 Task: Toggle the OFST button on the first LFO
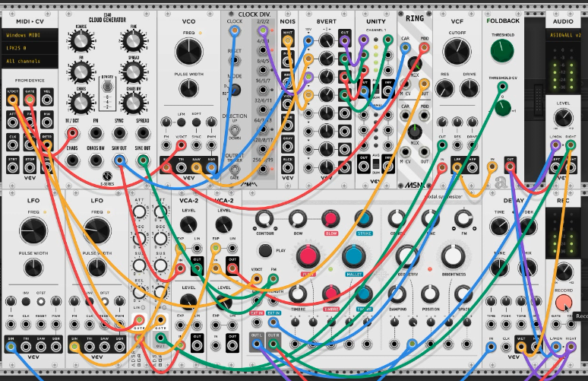click(x=41, y=301)
